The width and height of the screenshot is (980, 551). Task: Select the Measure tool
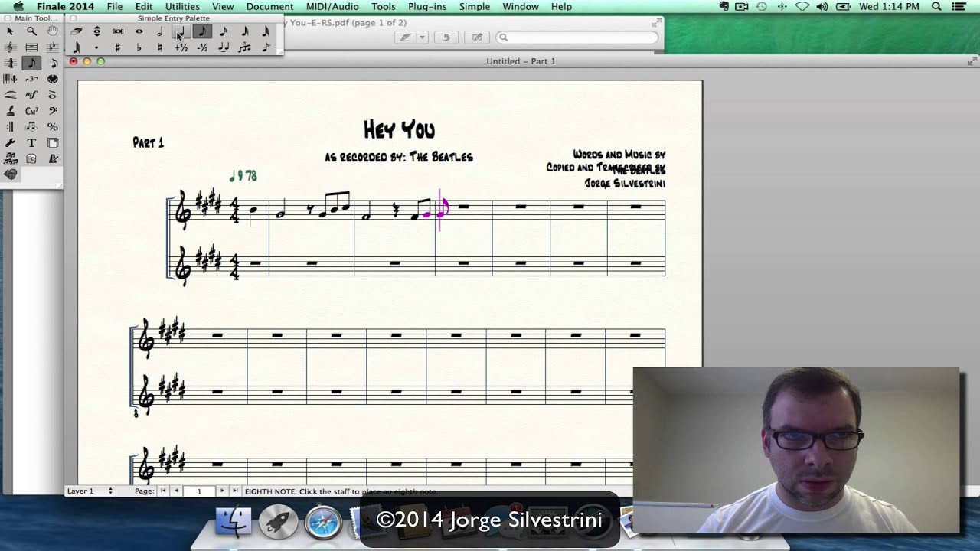(x=31, y=47)
